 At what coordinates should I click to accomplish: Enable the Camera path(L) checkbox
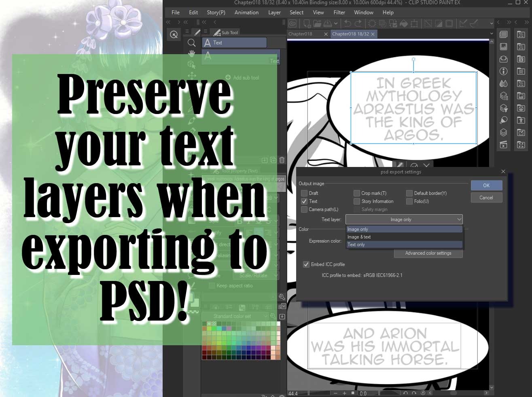tap(304, 209)
